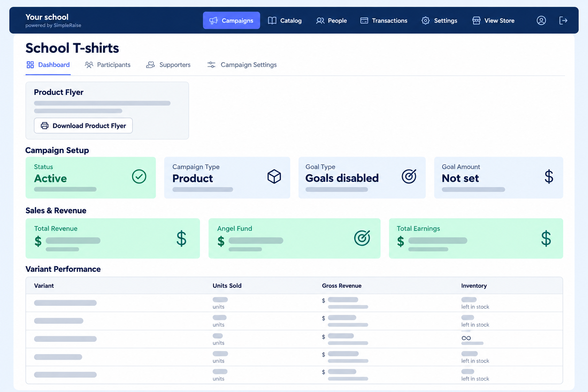Switch to the Supporters tab

tap(168, 65)
